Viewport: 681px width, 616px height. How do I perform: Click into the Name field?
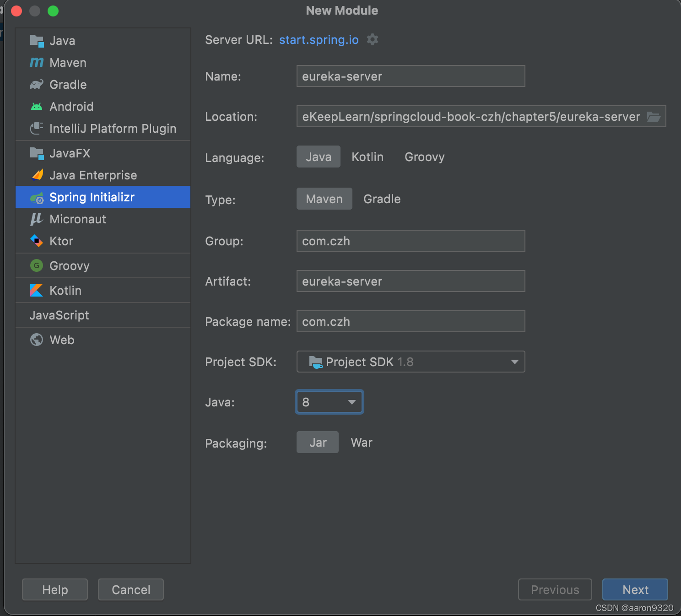(411, 76)
